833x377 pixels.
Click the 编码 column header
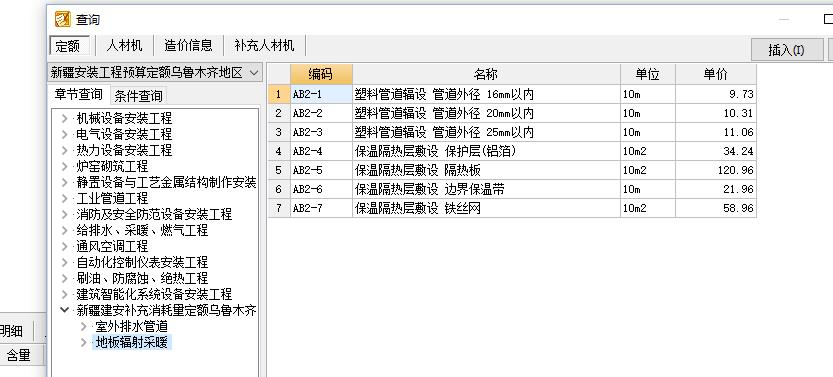pyautogui.click(x=321, y=74)
